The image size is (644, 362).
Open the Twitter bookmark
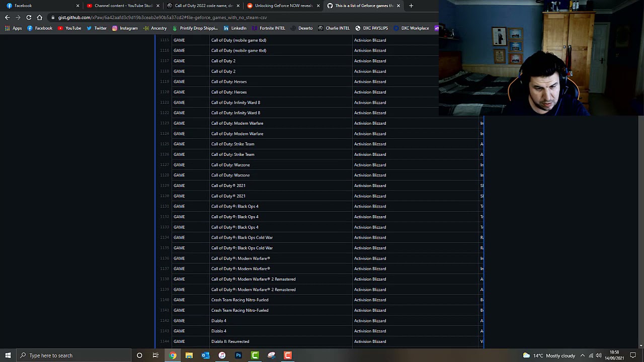click(97, 28)
